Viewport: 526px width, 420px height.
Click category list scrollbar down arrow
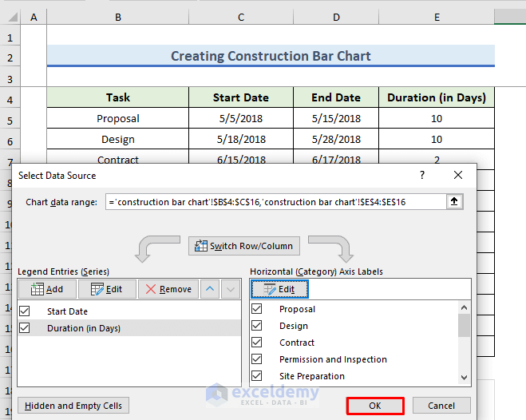pyautogui.click(x=464, y=378)
